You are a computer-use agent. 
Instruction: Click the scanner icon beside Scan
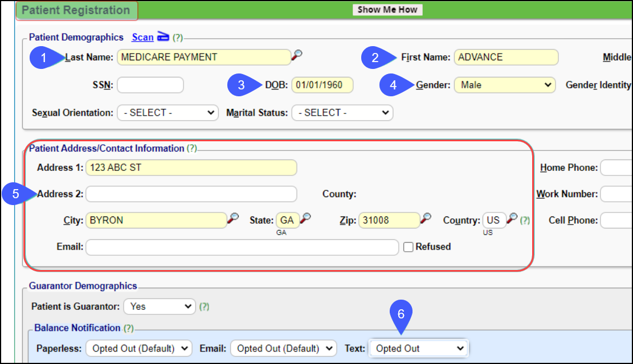pyautogui.click(x=164, y=37)
